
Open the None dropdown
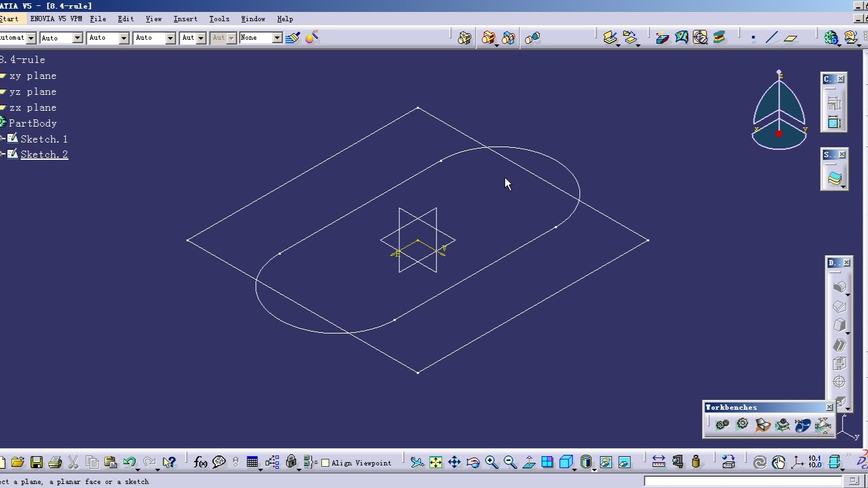[x=277, y=38]
